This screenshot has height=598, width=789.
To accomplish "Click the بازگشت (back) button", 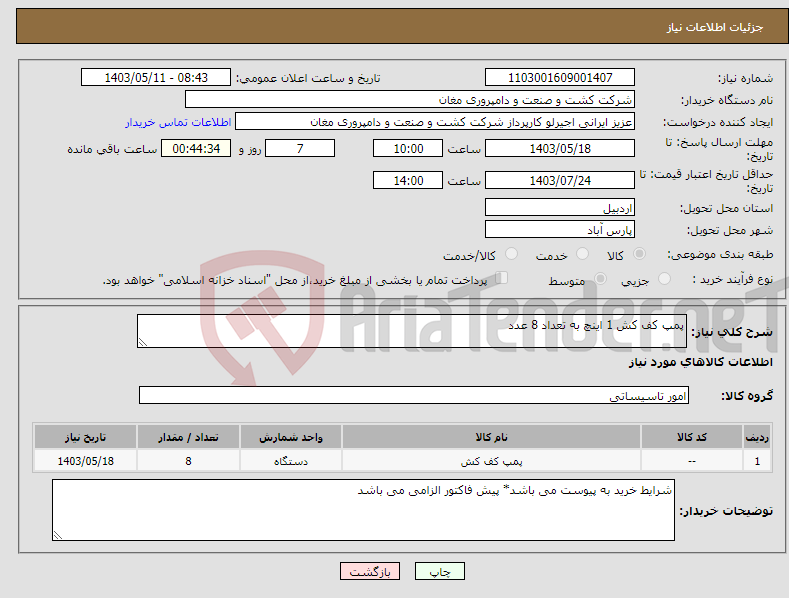I will tap(370, 571).
